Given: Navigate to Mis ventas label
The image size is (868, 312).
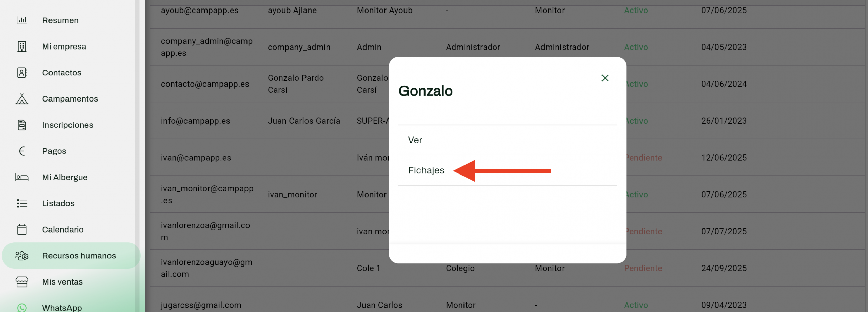Looking at the screenshot, I should (x=62, y=282).
